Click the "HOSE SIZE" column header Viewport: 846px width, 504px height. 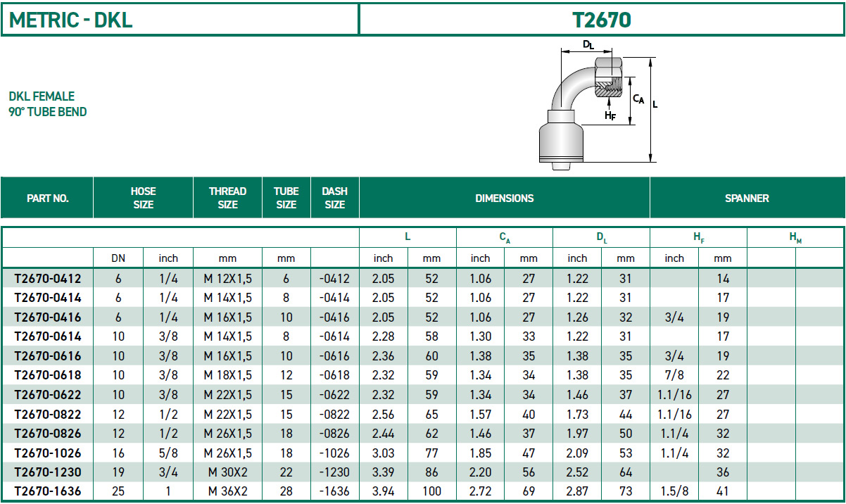tap(143, 199)
